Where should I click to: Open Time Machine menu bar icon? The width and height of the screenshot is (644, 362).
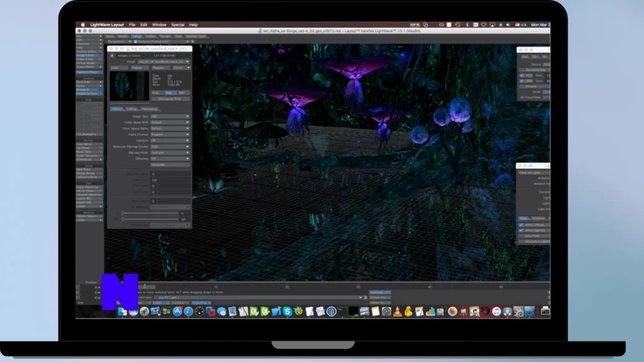(458, 25)
